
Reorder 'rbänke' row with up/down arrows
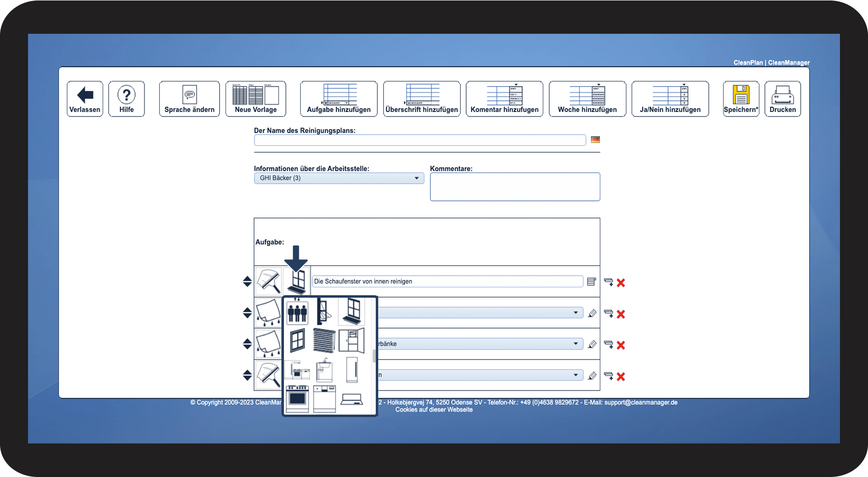(x=247, y=344)
